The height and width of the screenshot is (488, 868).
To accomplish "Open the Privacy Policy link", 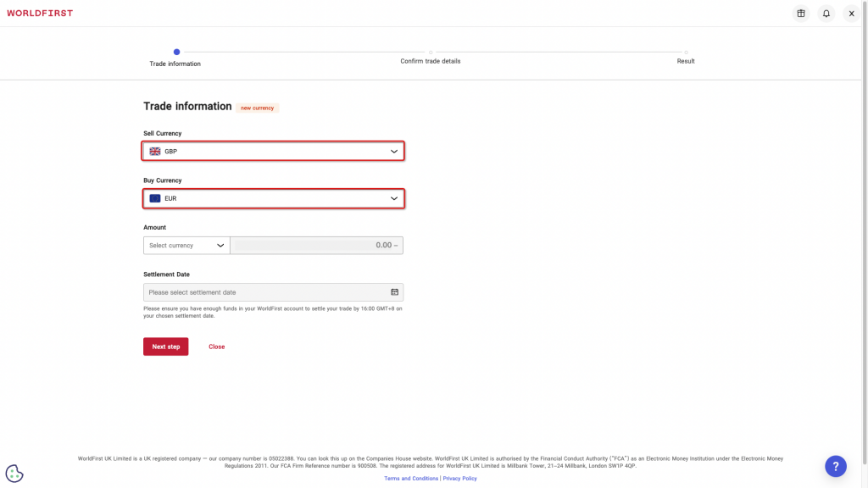I will (459, 479).
